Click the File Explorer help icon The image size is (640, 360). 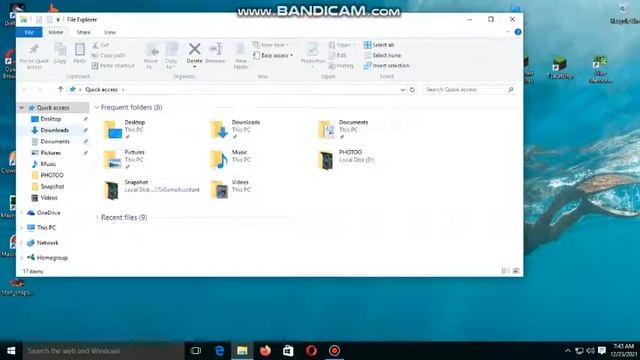click(x=518, y=32)
